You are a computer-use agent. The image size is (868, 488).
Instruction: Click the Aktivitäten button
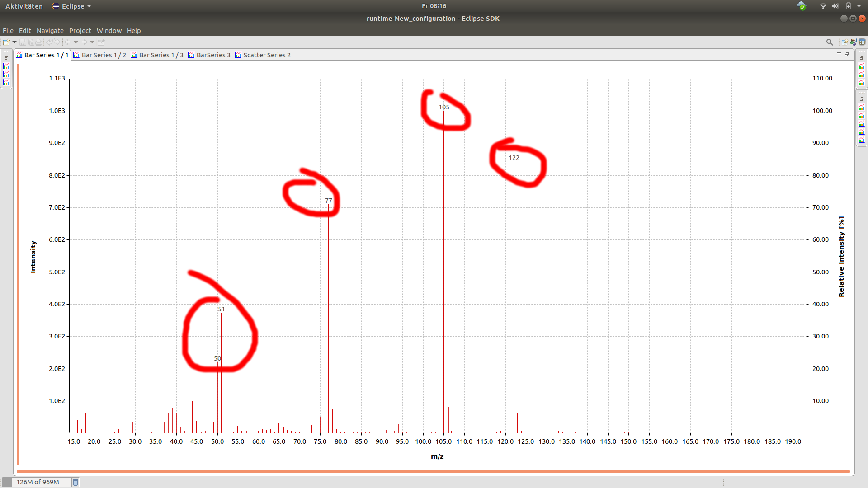[x=24, y=6]
